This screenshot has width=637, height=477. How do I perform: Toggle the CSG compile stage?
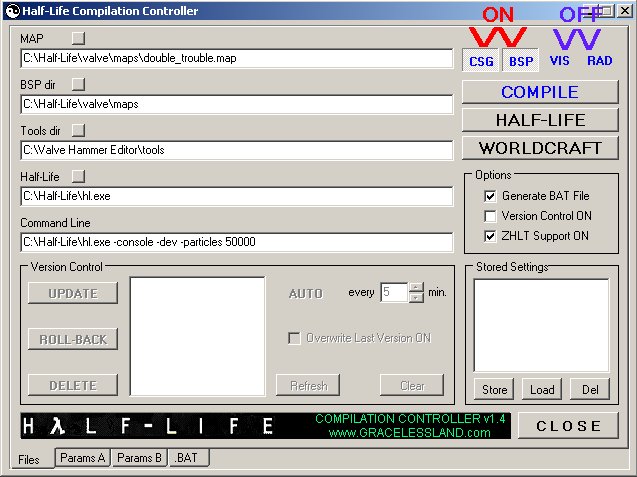coord(482,61)
